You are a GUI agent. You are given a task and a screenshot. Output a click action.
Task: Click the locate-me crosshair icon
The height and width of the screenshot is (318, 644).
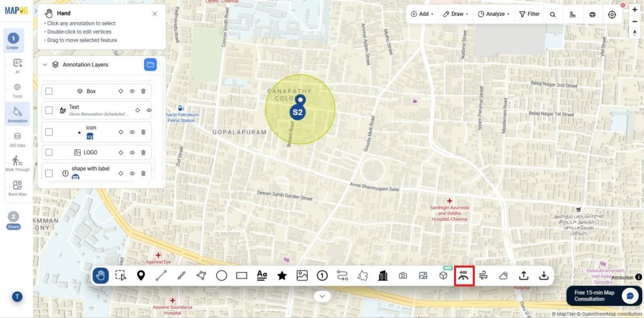click(x=612, y=14)
